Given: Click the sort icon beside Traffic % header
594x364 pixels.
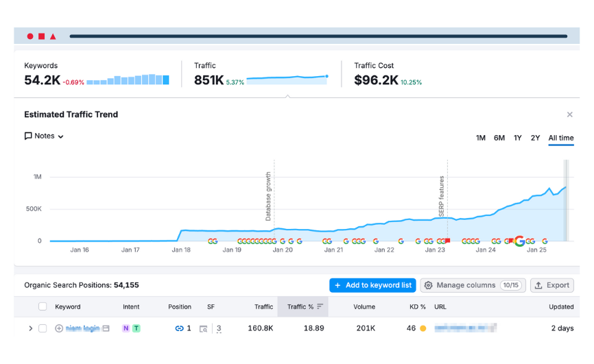Looking at the screenshot, I should coord(320,306).
